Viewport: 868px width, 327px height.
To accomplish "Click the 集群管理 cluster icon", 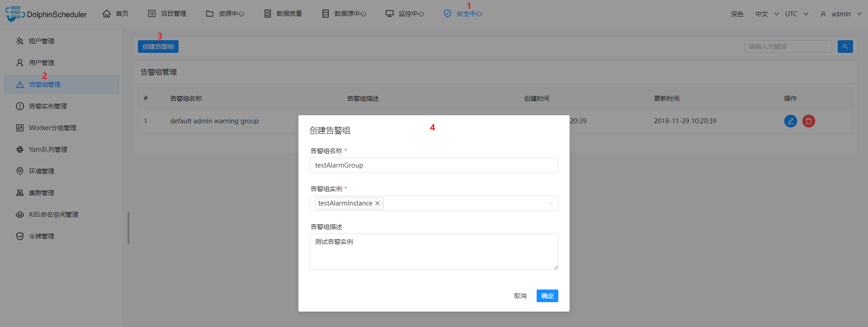I will pyautogui.click(x=20, y=193).
